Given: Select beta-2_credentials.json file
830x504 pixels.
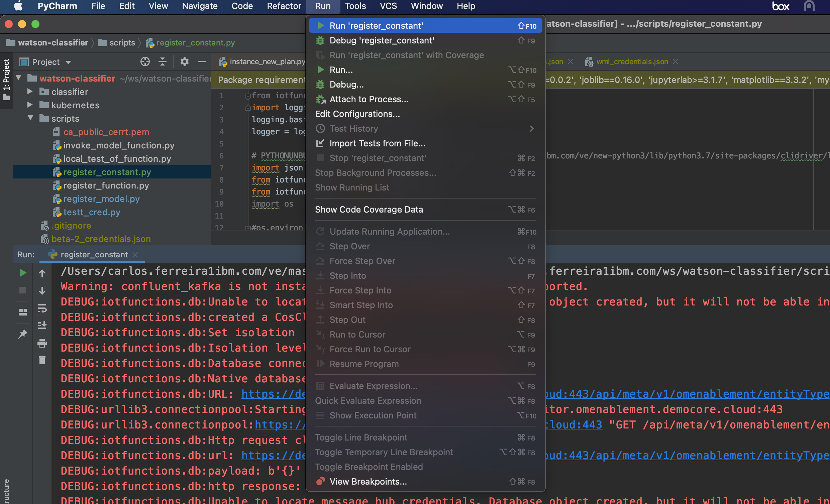Looking at the screenshot, I should point(101,239).
